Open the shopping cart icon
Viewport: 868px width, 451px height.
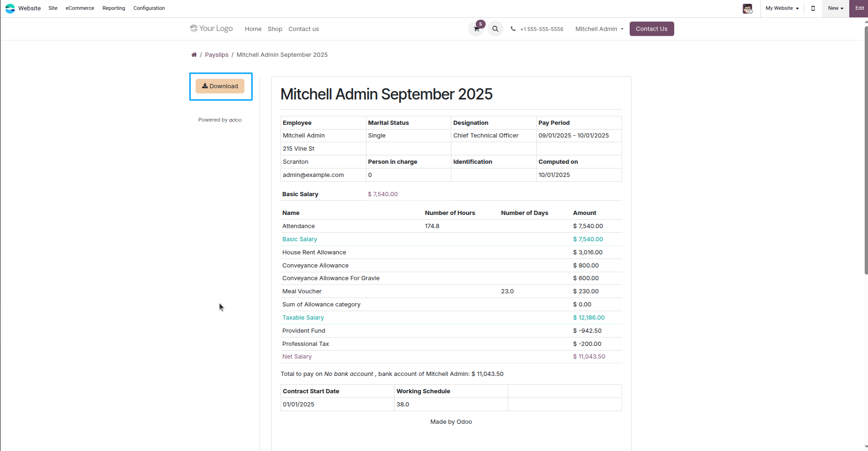pos(476,29)
